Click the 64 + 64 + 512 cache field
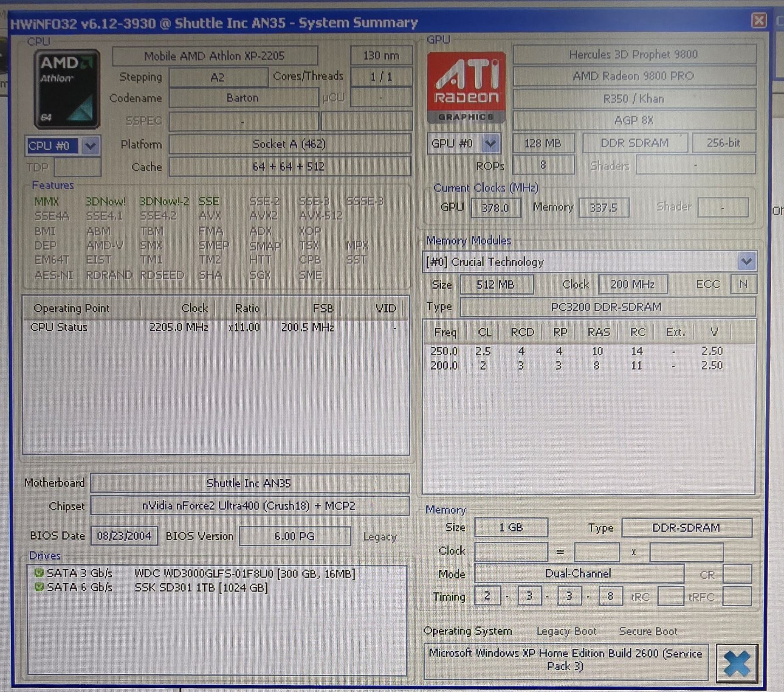Image resolution: width=784 pixels, height=692 pixels. (290, 166)
